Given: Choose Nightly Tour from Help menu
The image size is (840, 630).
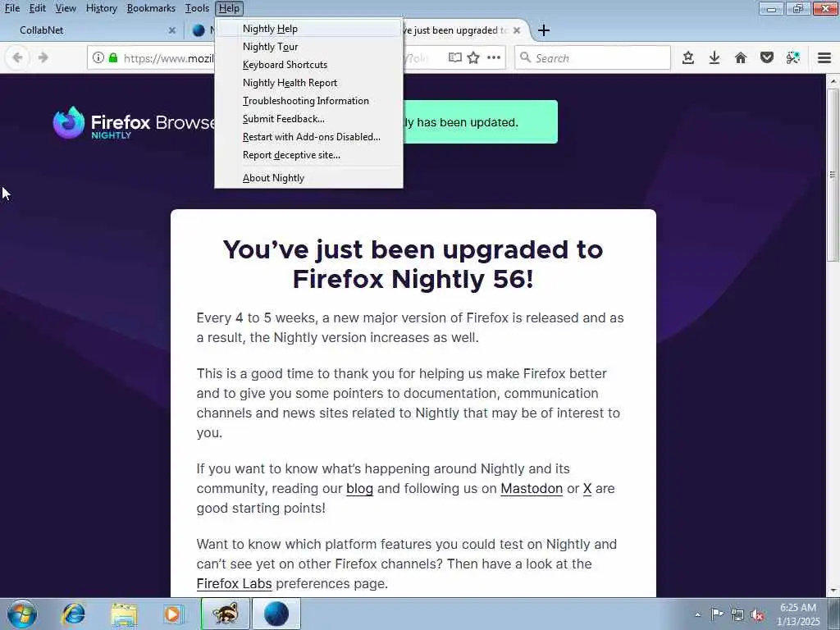Looking at the screenshot, I should click(x=308, y=47).
